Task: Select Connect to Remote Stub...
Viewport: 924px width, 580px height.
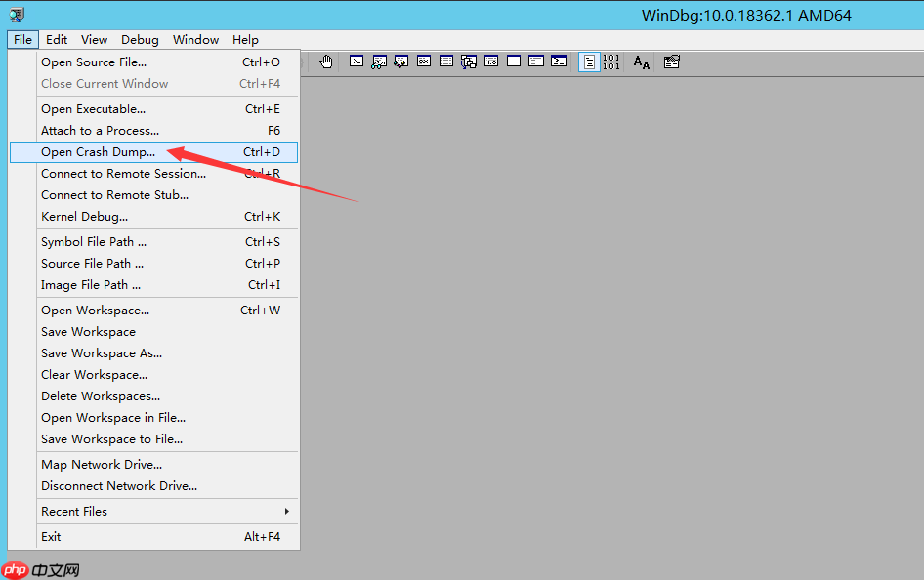Action: [x=153, y=195]
